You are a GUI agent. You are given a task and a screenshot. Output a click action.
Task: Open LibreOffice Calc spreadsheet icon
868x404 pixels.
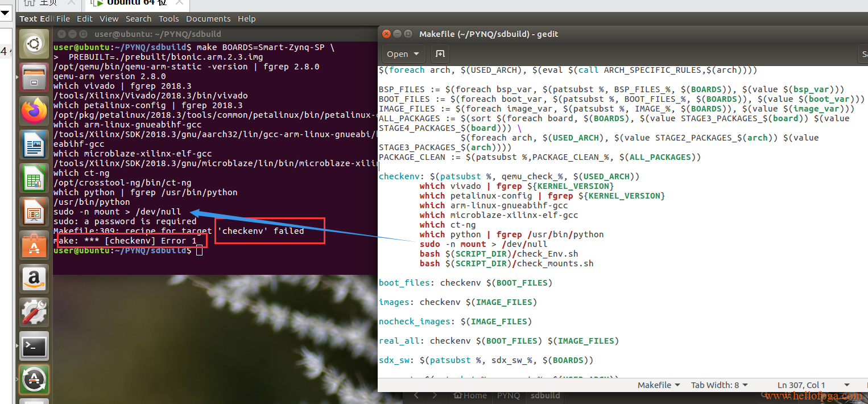(34, 178)
